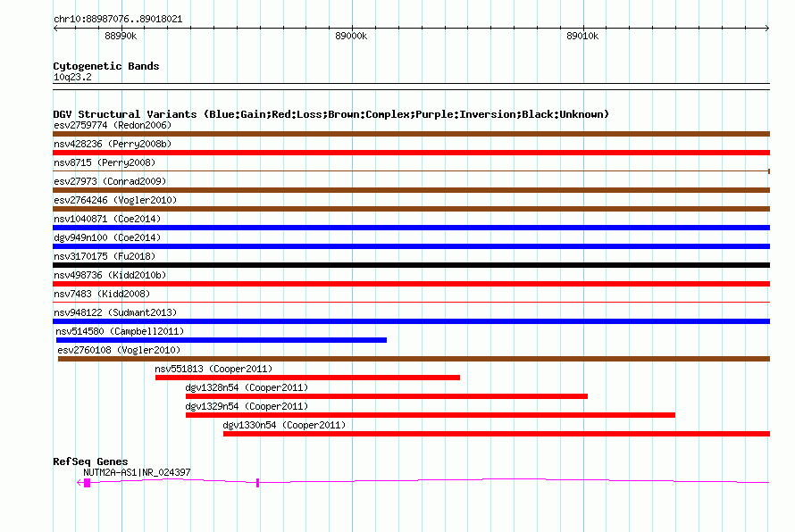This screenshot has width=795, height=532.
Task: Click the nsv7483 (Kidd2008) label
Action: (x=102, y=294)
